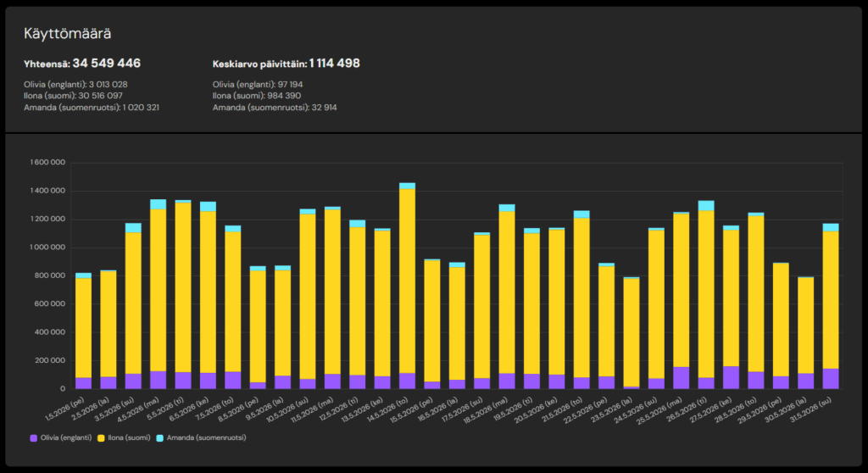Click the x-axis label 9.5.2026 (la)
Viewport: 868px width, 473px height.
coord(265,409)
